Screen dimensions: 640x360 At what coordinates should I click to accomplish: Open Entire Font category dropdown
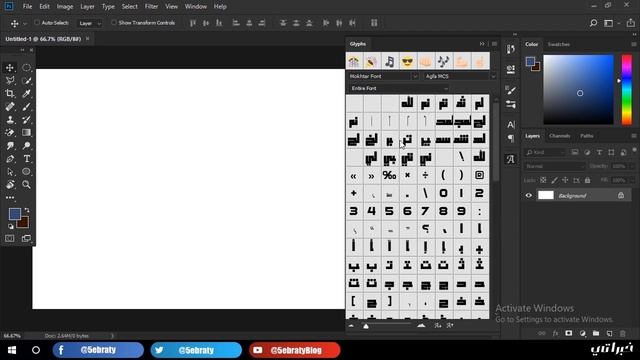(399, 88)
